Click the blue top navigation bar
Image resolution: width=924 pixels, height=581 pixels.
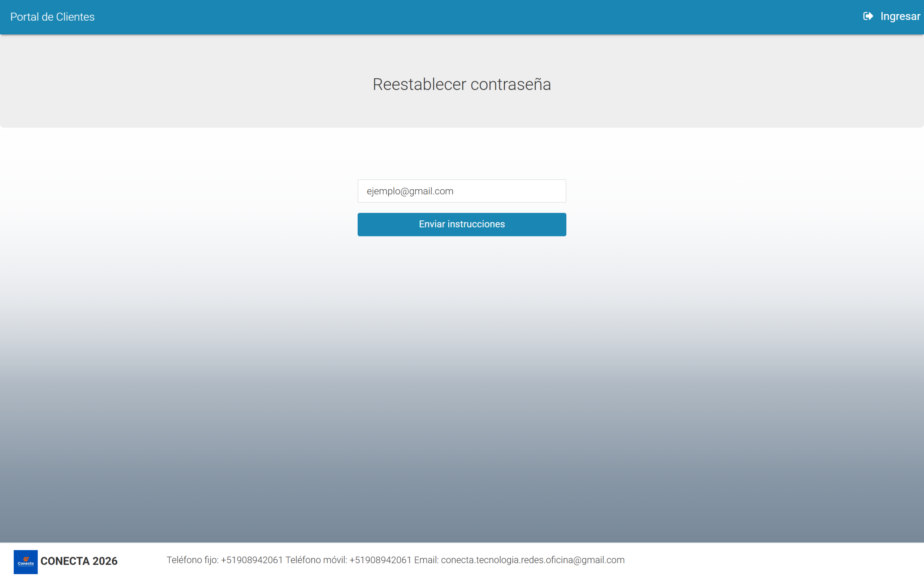tap(461, 17)
